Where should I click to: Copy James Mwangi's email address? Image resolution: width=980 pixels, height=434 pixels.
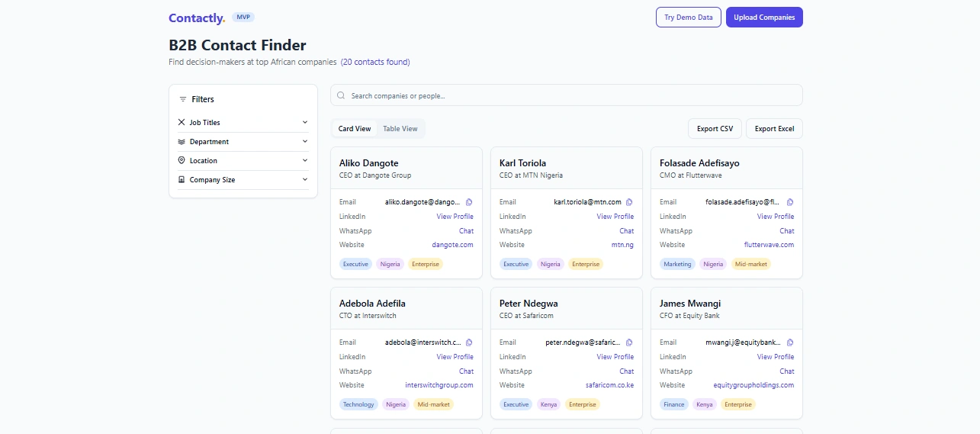(790, 342)
